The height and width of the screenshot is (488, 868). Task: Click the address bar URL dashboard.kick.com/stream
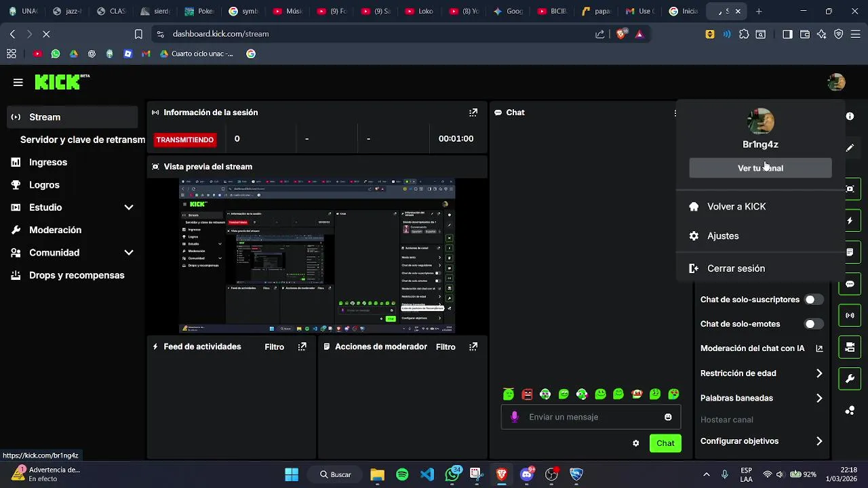pyautogui.click(x=220, y=34)
